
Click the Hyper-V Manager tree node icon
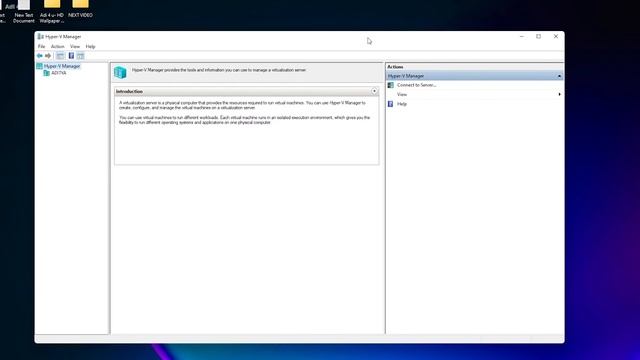[x=40, y=66]
